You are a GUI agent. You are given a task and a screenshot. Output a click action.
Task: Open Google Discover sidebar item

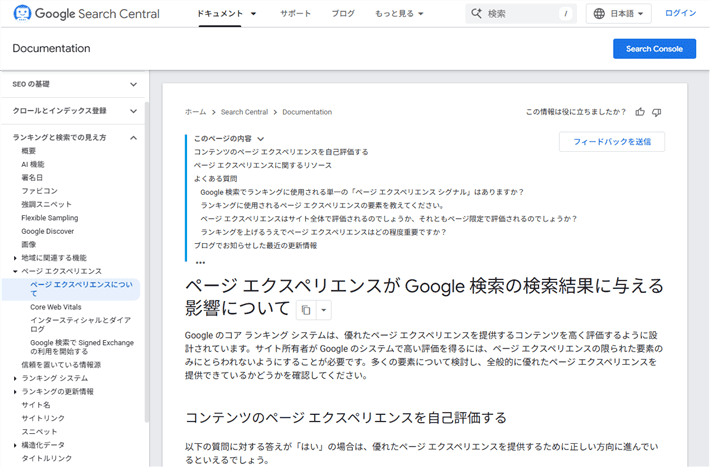[x=48, y=231]
